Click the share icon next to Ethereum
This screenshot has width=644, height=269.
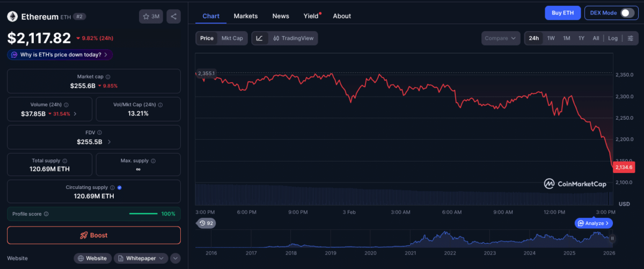click(173, 17)
